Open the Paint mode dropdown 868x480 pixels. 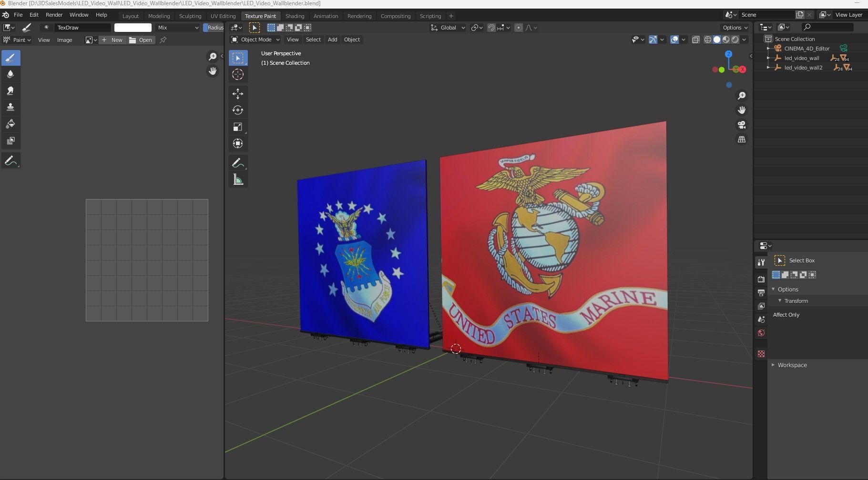pyautogui.click(x=17, y=40)
